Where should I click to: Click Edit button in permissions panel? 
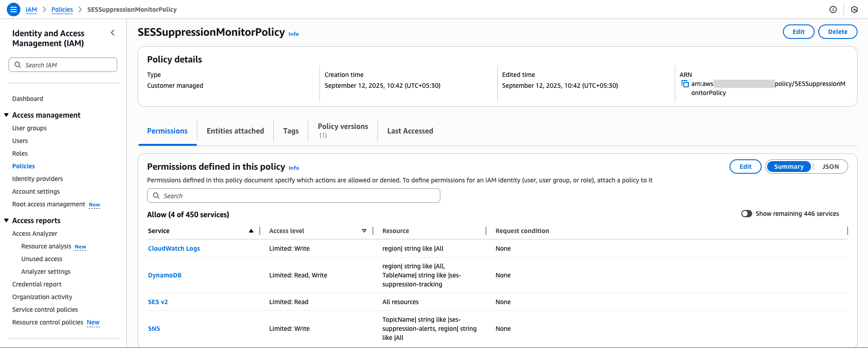coord(745,167)
